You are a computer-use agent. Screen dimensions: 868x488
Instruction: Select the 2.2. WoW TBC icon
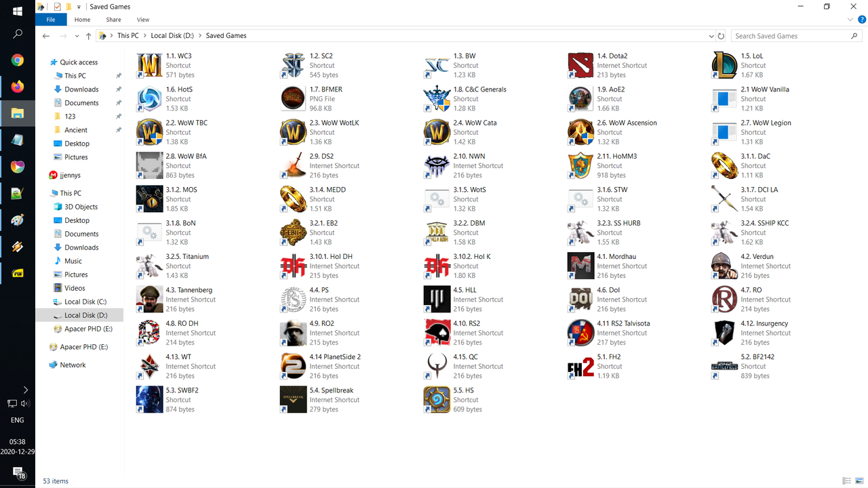149,132
